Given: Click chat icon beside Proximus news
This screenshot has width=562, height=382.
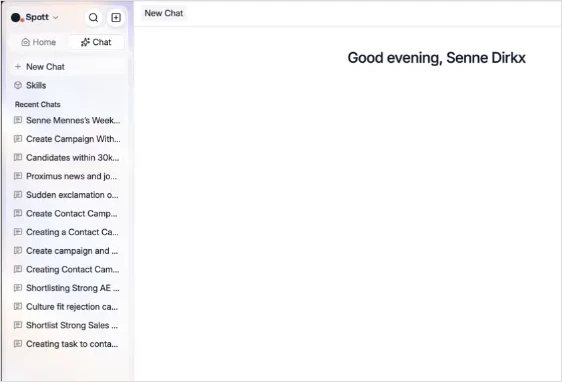Looking at the screenshot, I should pyautogui.click(x=18, y=176).
